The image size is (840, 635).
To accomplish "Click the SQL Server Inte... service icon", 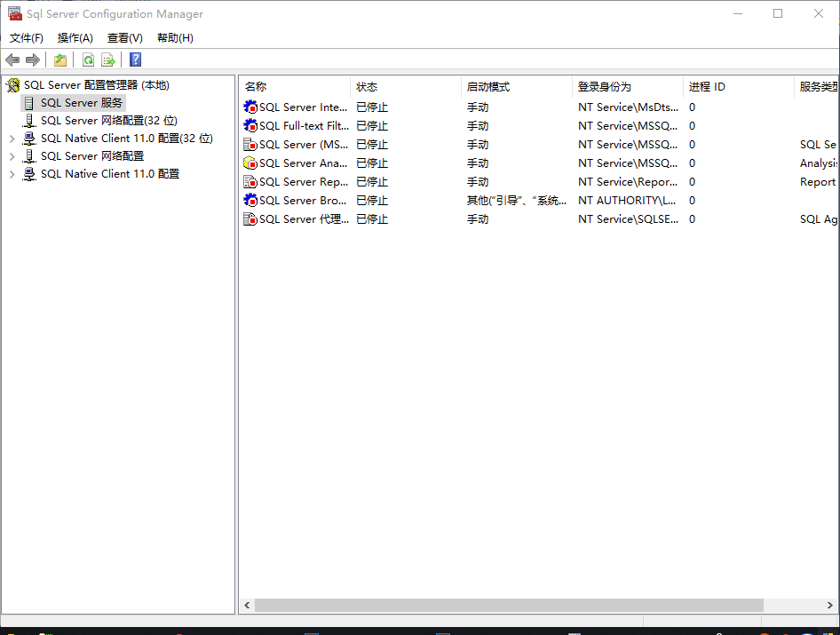I will click(x=250, y=107).
